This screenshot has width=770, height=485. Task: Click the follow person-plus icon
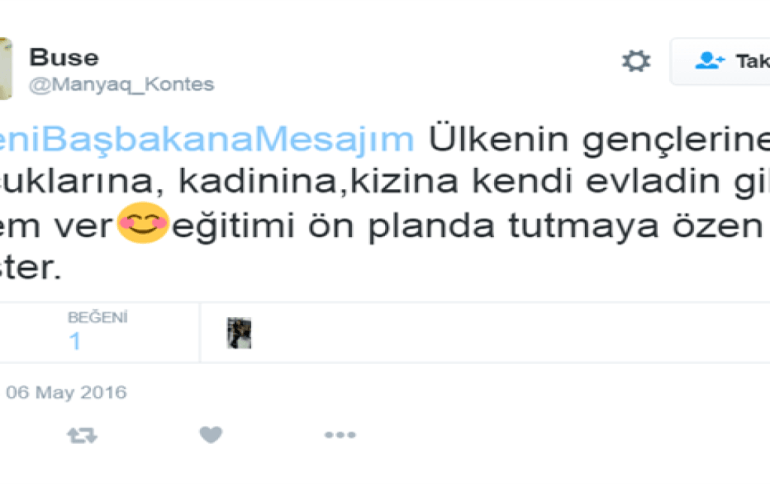(710, 61)
